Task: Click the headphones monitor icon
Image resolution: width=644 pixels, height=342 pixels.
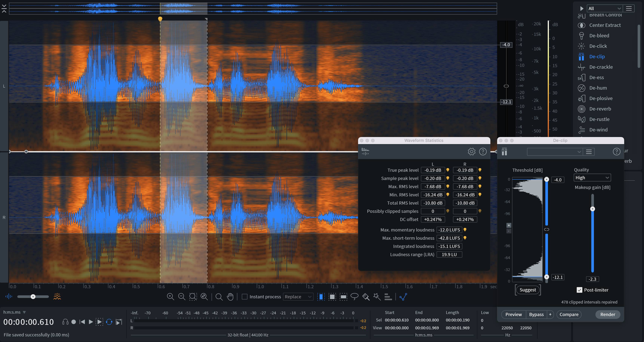Action: coord(65,322)
